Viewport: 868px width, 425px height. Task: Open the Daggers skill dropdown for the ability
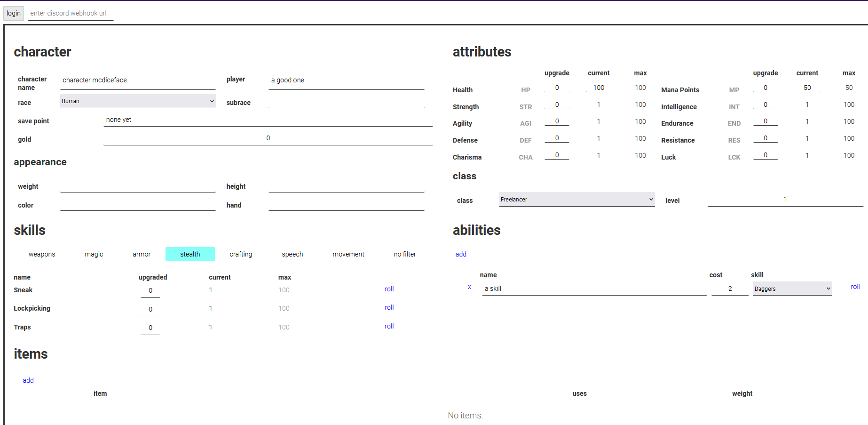point(792,289)
